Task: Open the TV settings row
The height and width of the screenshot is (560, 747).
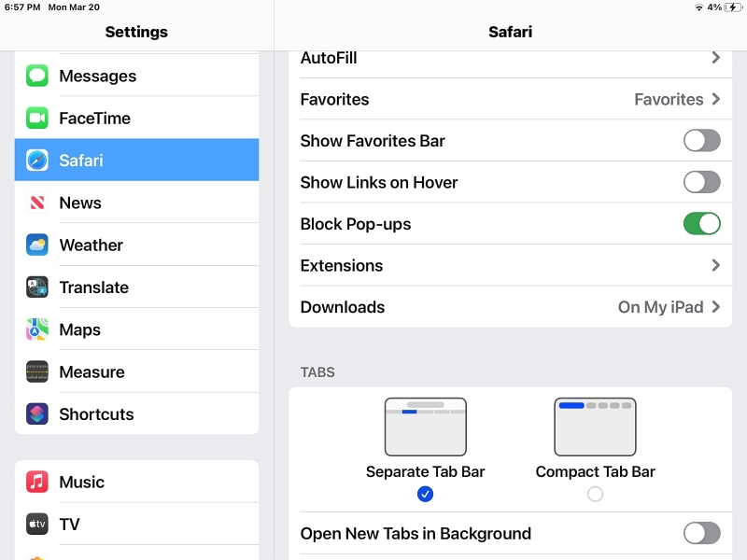Action: click(x=136, y=524)
